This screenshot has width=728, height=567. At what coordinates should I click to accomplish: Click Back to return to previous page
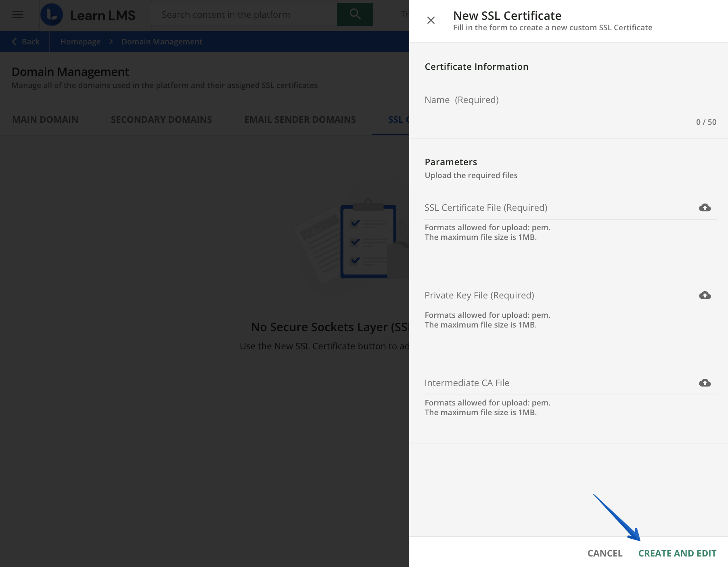click(x=25, y=41)
